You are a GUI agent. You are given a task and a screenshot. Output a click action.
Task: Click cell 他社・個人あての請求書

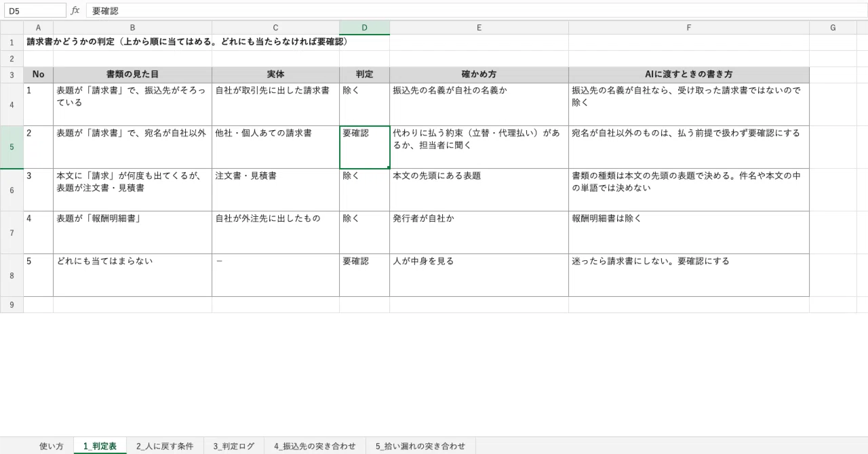(275, 147)
